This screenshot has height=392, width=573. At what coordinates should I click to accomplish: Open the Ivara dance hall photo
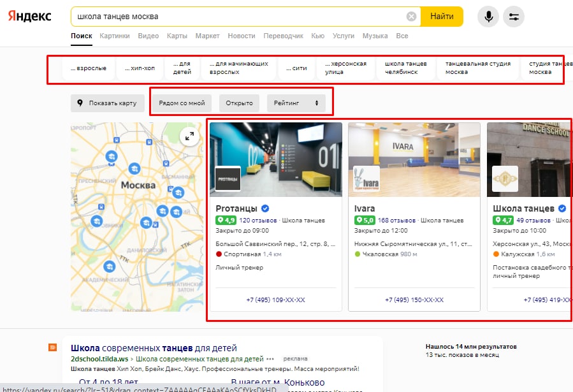414,159
